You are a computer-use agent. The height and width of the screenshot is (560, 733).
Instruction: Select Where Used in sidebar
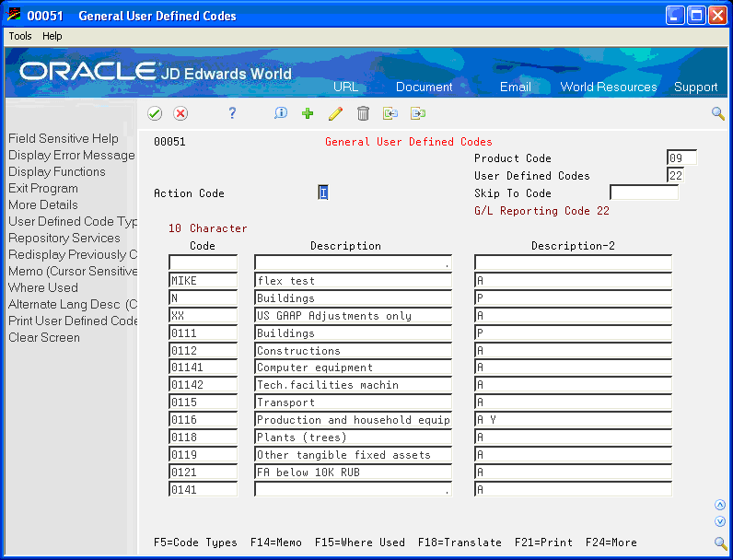pyautogui.click(x=43, y=287)
